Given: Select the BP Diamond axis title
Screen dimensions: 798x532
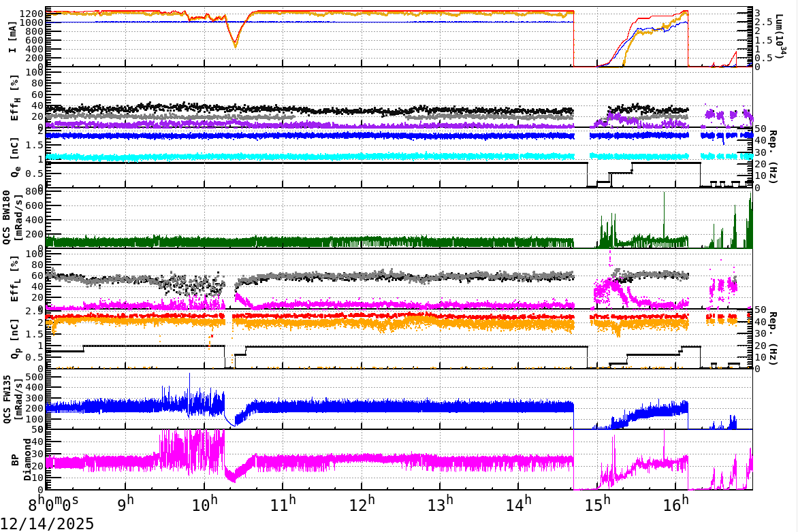Looking at the screenshot, I should (x=21, y=459).
